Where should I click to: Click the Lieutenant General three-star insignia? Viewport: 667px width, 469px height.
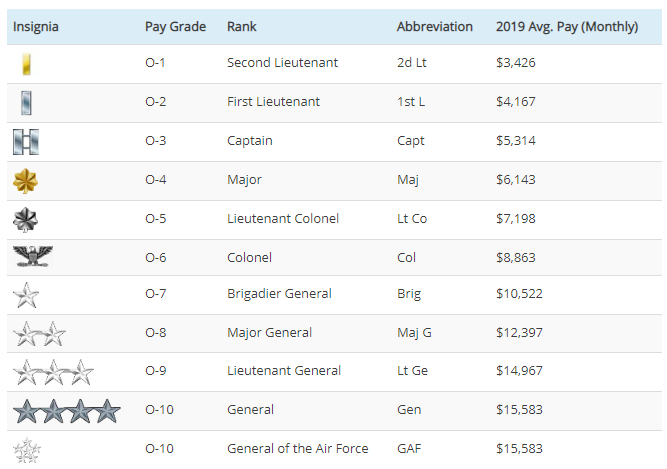pos(53,372)
